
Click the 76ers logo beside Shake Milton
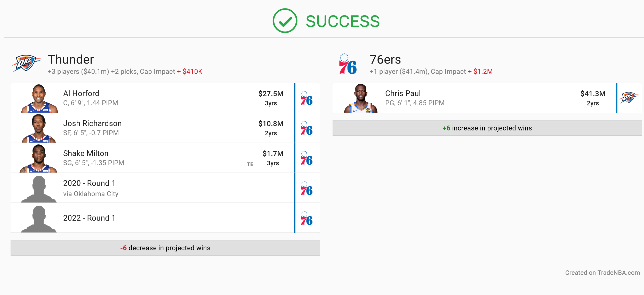point(307,158)
